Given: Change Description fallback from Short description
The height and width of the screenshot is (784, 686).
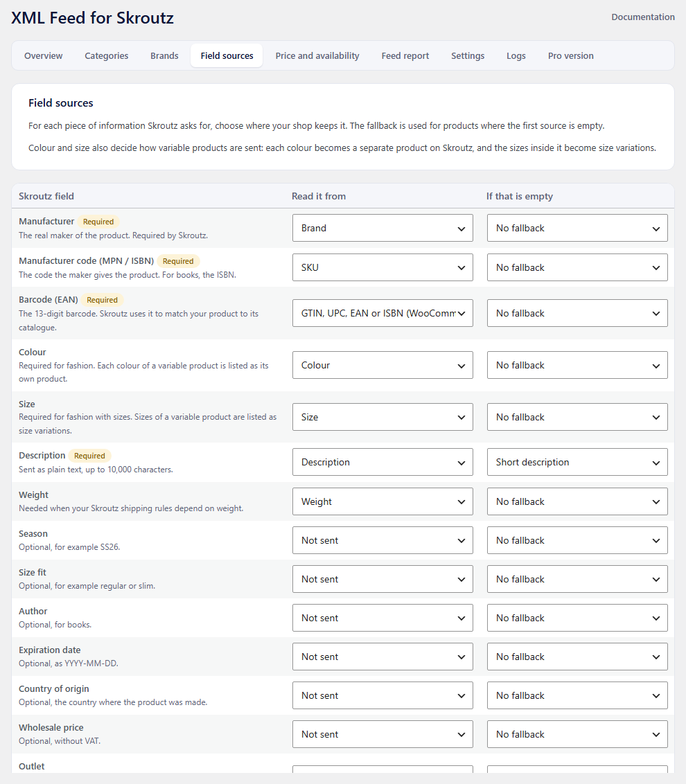Looking at the screenshot, I should click(577, 462).
